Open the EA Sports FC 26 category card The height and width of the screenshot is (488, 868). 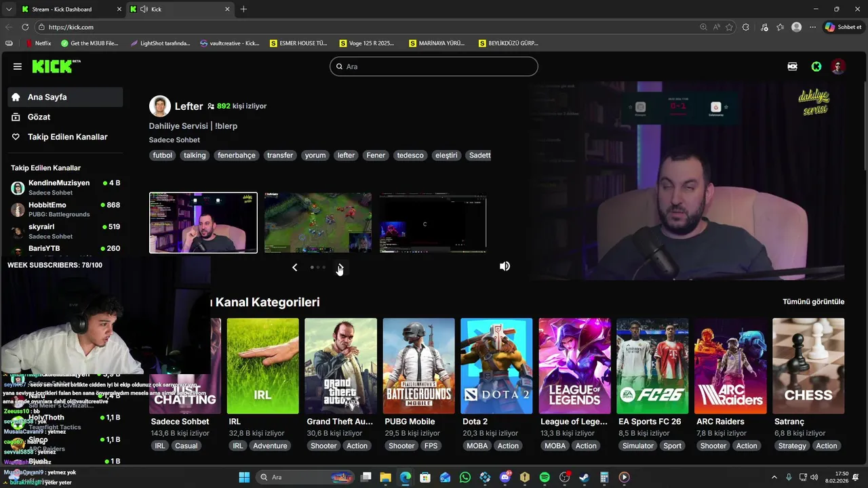coord(652,366)
